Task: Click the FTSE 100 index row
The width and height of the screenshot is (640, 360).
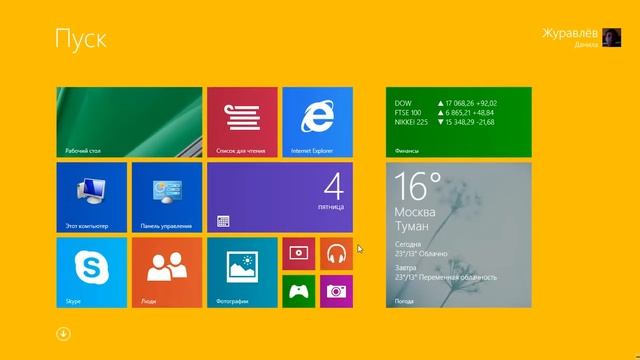Action: pyautogui.click(x=444, y=113)
